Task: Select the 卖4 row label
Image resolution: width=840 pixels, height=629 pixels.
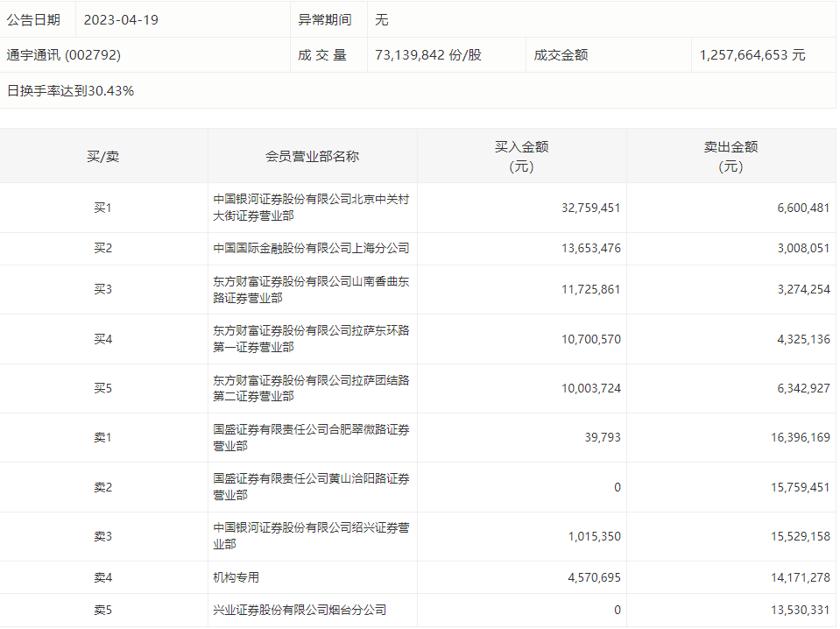Action: pos(102,577)
